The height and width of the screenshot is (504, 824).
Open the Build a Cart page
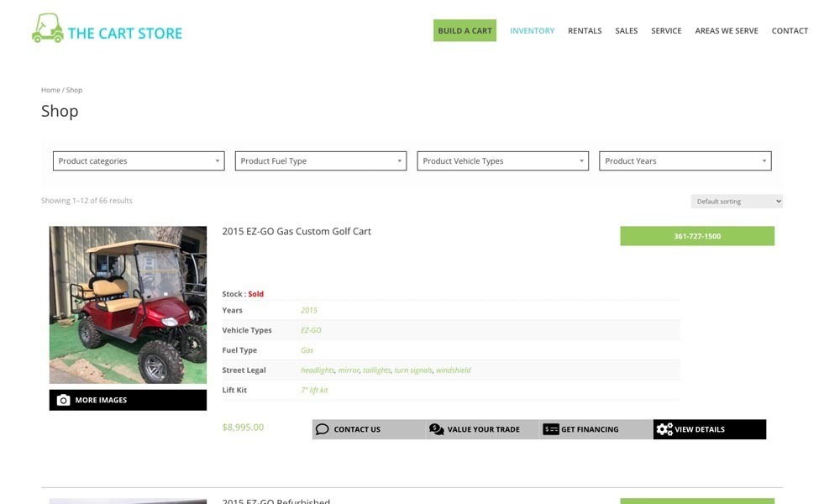point(465,30)
